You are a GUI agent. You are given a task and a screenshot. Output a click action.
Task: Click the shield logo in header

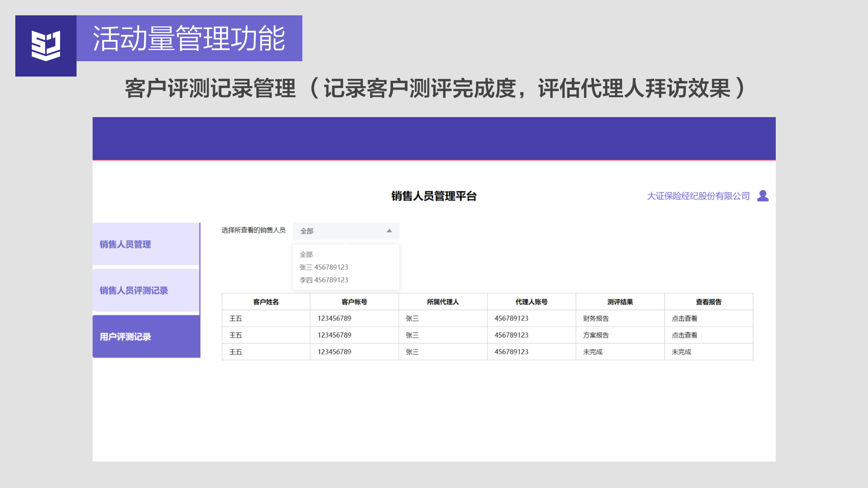pyautogui.click(x=46, y=46)
